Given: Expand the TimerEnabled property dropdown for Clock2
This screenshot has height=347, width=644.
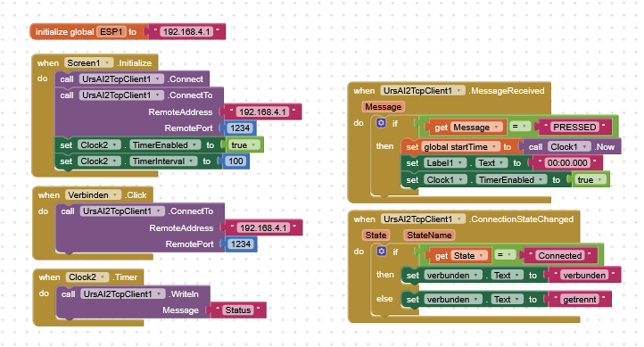Looking at the screenshot, I should point(166,145).
